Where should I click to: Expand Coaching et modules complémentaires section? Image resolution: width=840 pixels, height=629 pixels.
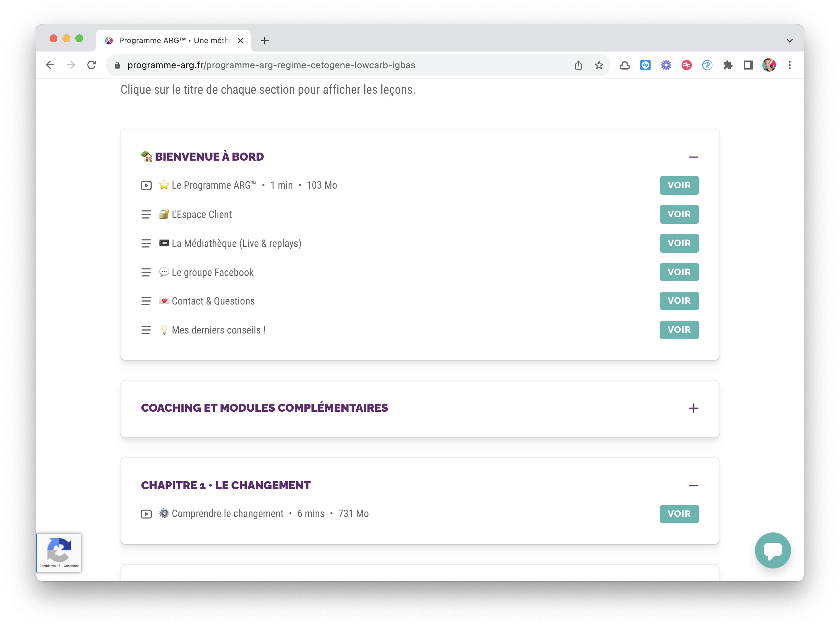[693, 408]
